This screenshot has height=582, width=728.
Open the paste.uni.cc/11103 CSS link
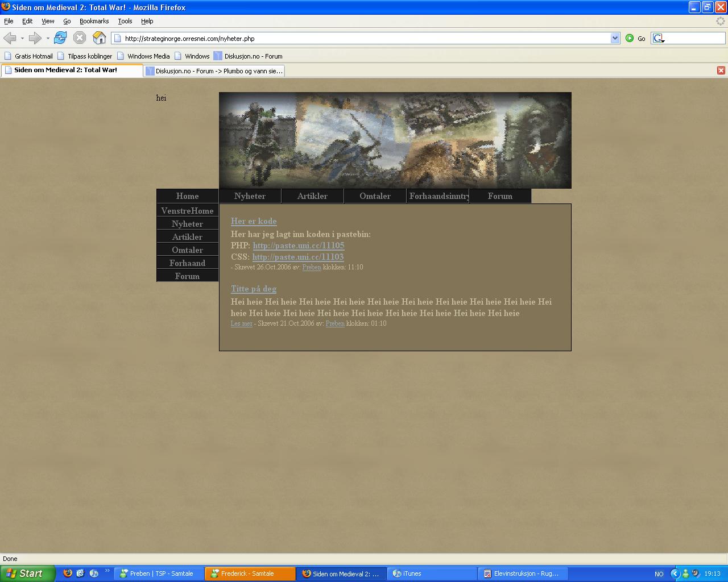pyautogui.click(x=298, y=257)
